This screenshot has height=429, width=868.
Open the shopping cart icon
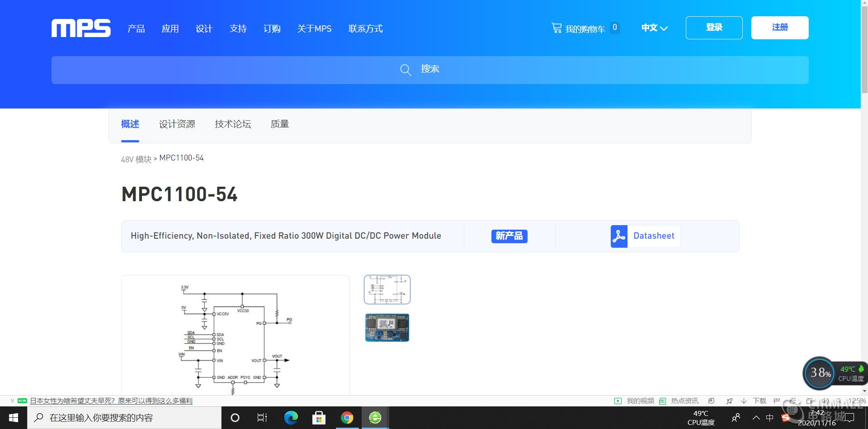557,28
